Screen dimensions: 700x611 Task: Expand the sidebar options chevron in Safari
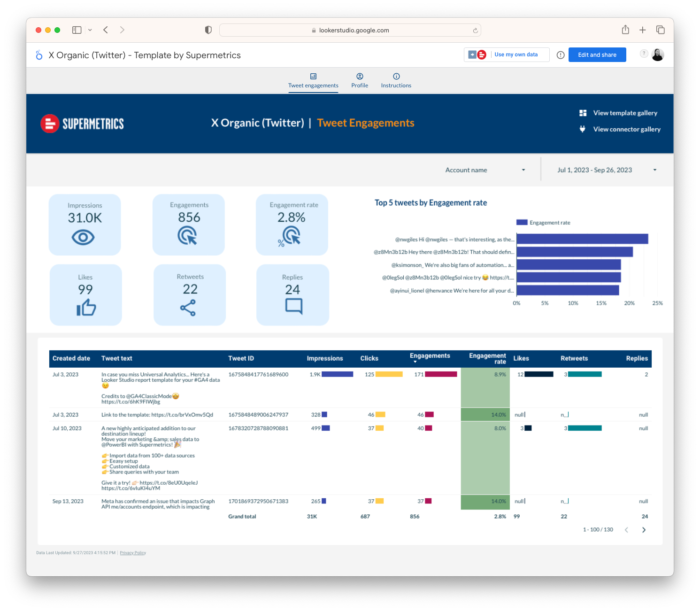click(x=90, y=30)
